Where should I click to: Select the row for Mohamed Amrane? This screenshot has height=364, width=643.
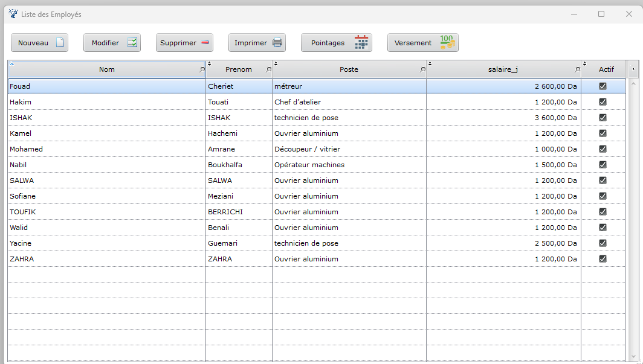point(106,149)
